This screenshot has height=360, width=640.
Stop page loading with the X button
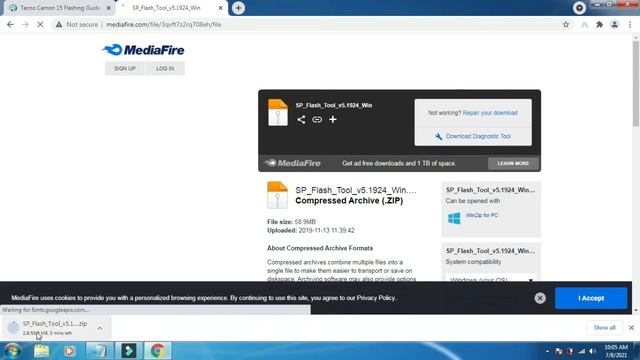[40, 24]
